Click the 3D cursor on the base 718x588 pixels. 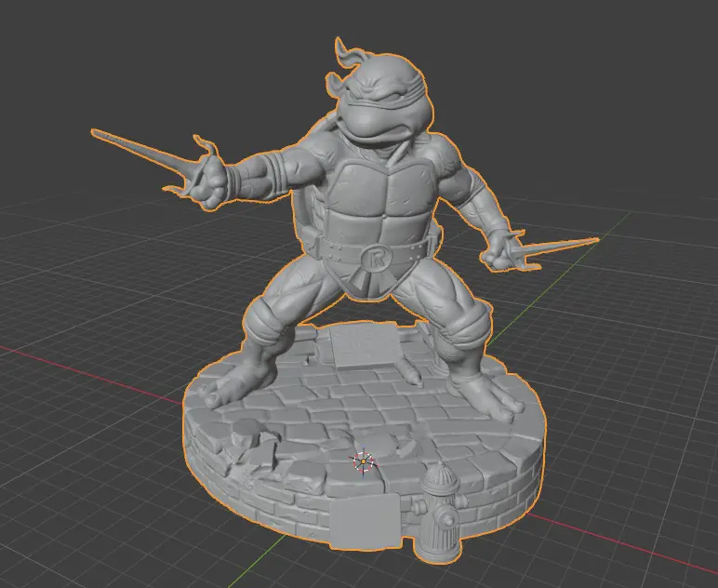(364, 461)
